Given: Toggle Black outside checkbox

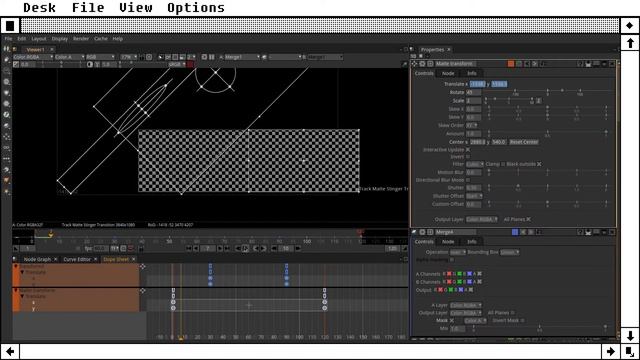Looking at the screenshot, I should point(539,164).
